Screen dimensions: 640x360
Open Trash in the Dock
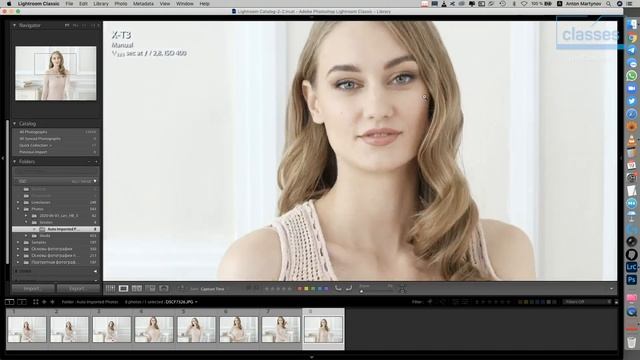coord(631,342)
